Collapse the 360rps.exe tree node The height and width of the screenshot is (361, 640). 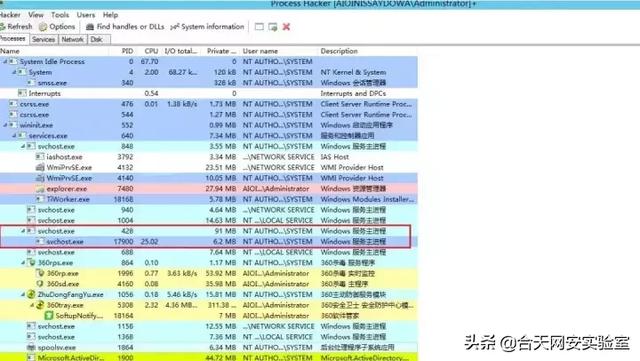23,263
